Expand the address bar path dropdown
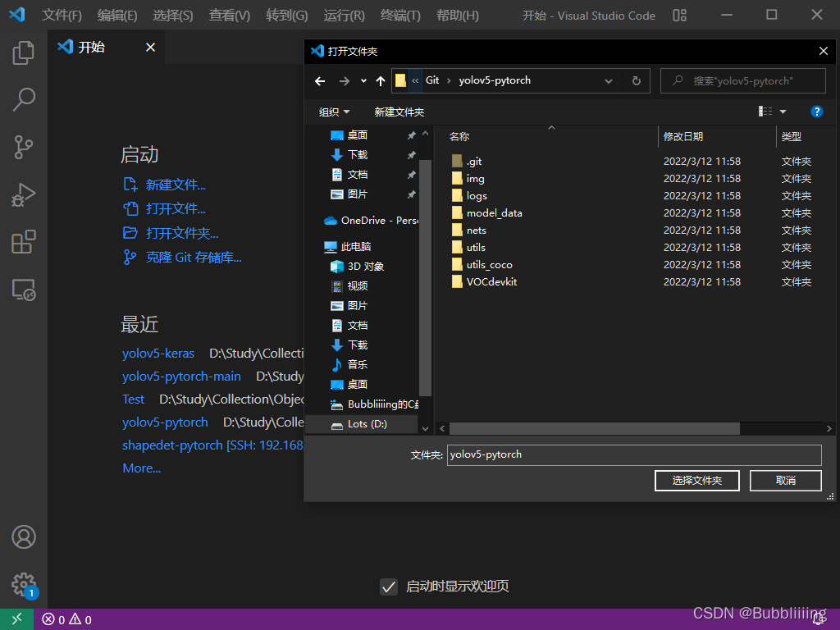Image resolution: width=840 pixels, height=630 pixels. pos(609,81)
